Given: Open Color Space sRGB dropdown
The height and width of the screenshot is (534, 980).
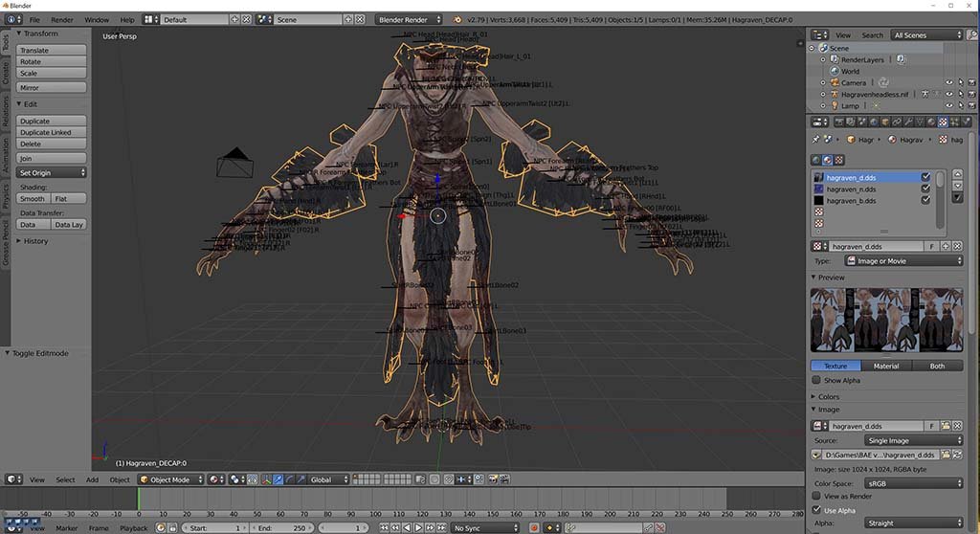Looking at the screenshot, I should [x=914, y=483].
